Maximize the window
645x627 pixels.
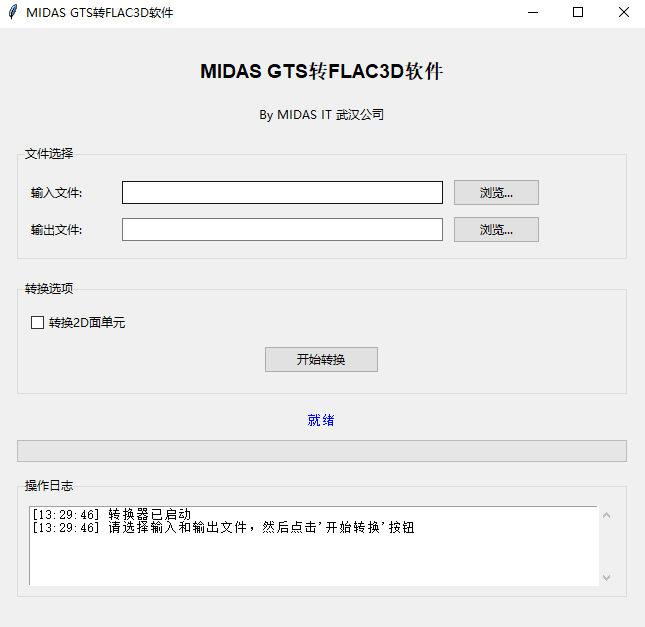pos(578,12)
